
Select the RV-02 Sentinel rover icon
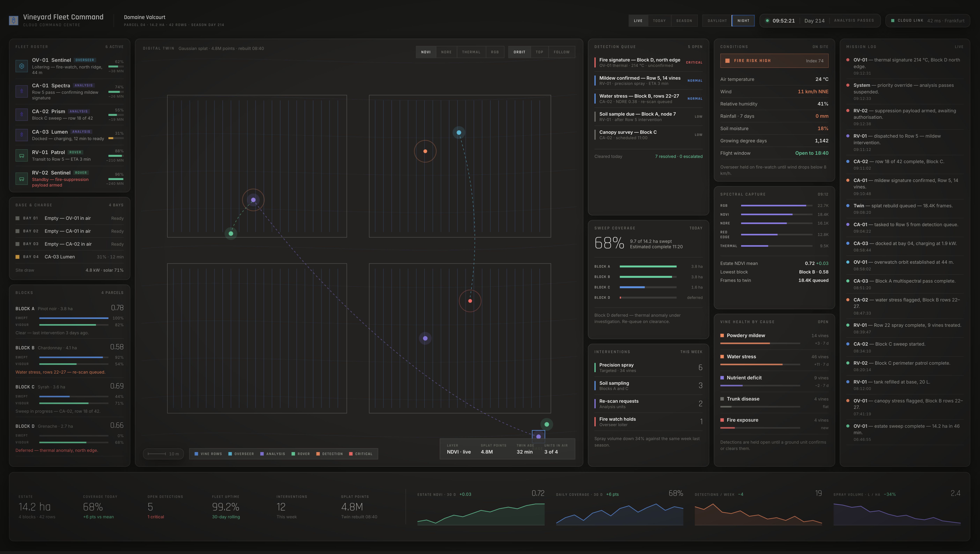(22, 178)
